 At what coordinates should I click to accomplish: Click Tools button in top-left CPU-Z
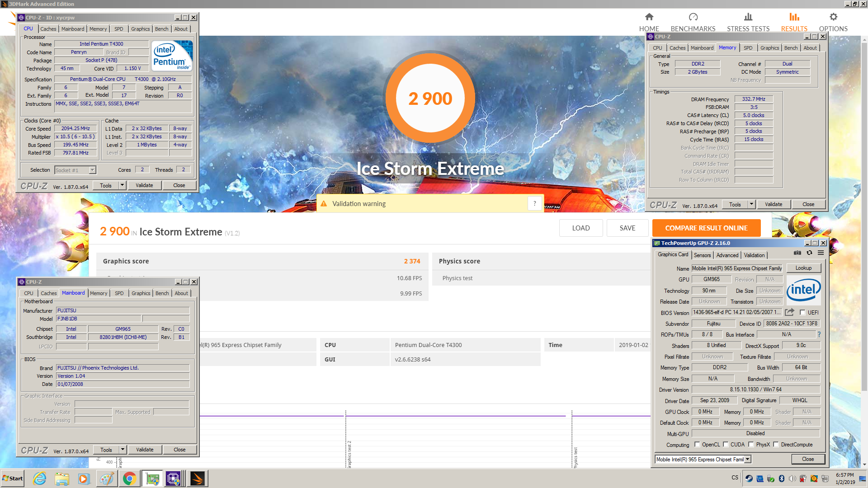coord(106,185)
